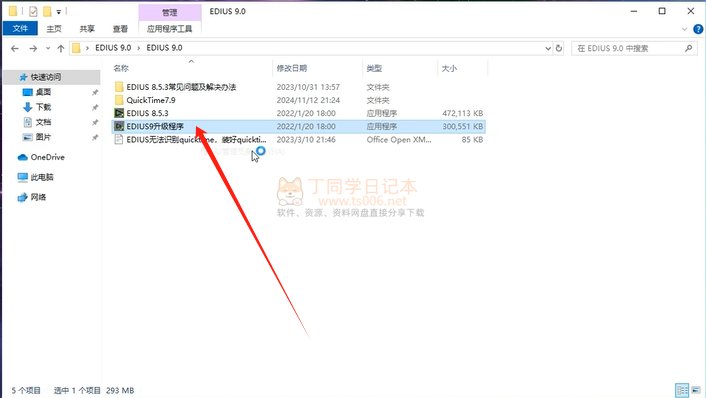Open the 文件 menu tab
This screenshot has width=706, height=398.
click(20, 29)
